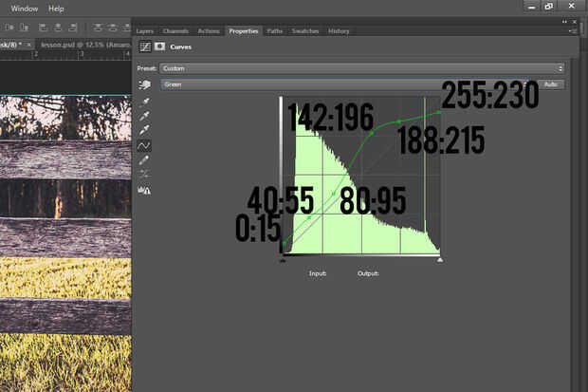
Task: Open the Properties panel flyout menu icon
Action: click(x=573, y=31)
